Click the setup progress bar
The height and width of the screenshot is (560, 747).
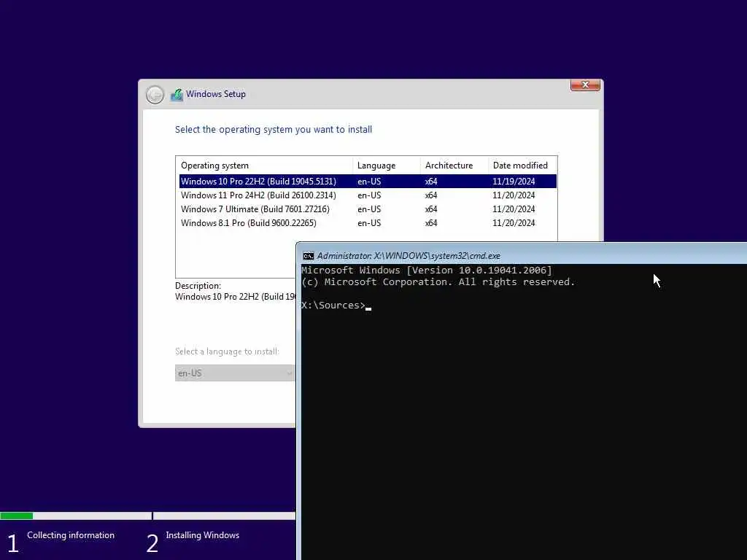pyautogui.click(x=147, y=516)
